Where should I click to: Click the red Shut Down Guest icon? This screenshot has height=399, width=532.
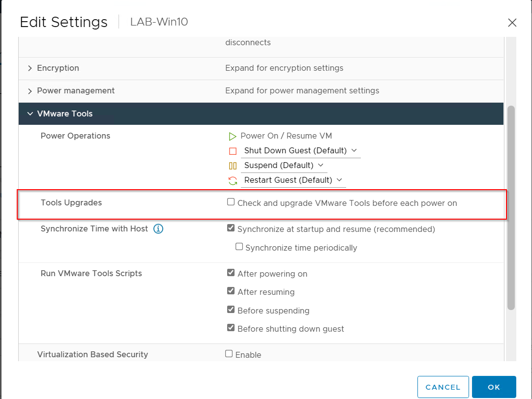coord(232,151)
